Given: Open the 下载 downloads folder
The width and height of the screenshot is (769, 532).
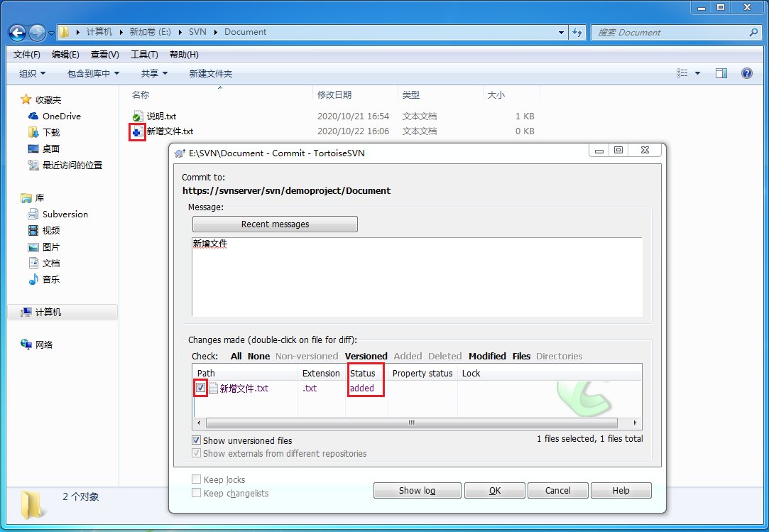Looking at the screenshot, I should click(44, 133).
